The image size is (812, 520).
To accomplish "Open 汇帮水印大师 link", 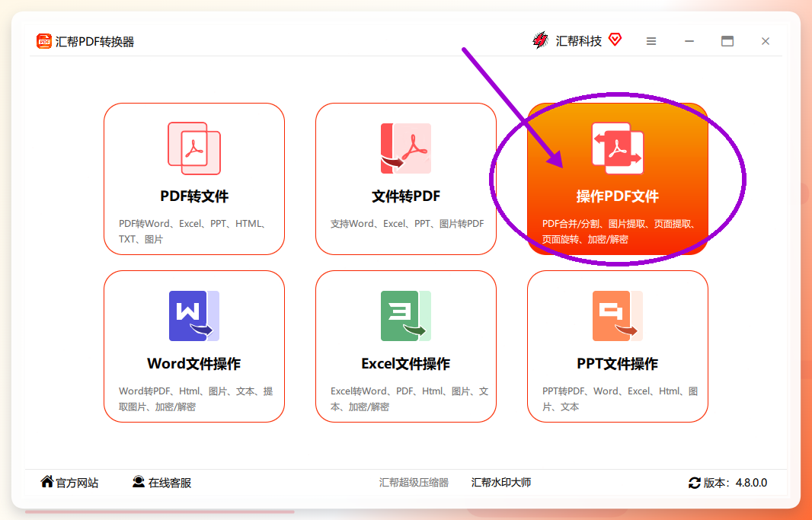I will [501, 483].
